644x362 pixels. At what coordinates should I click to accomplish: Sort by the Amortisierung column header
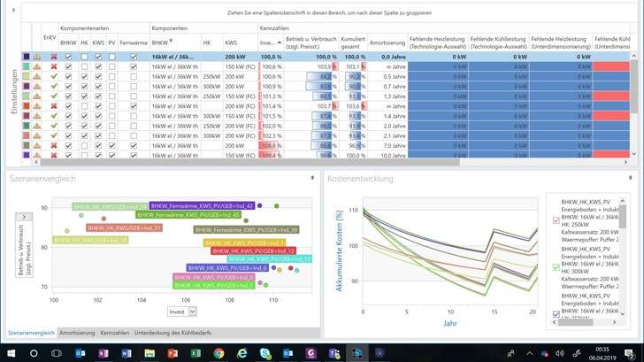coord(386,42)
